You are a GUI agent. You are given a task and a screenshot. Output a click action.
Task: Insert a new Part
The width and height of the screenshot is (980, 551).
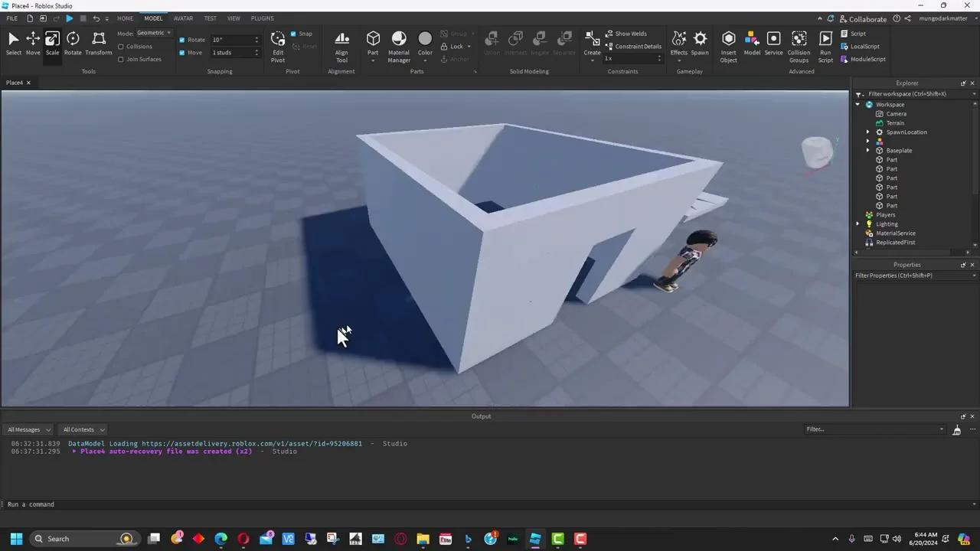coord(373,44)
